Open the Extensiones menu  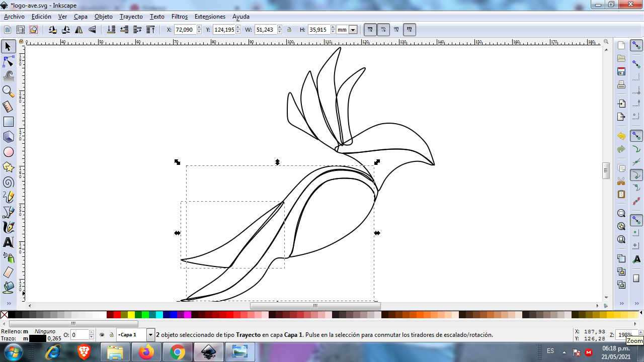tap(210, 17)
